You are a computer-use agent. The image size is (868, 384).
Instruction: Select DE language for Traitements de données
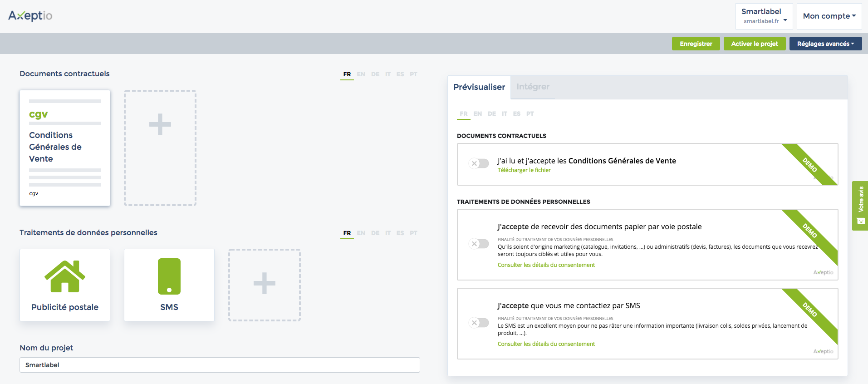tap(375, 233)
